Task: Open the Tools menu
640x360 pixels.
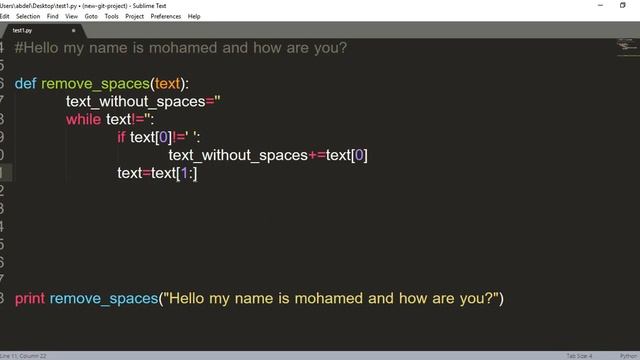Action: (111, 16)
